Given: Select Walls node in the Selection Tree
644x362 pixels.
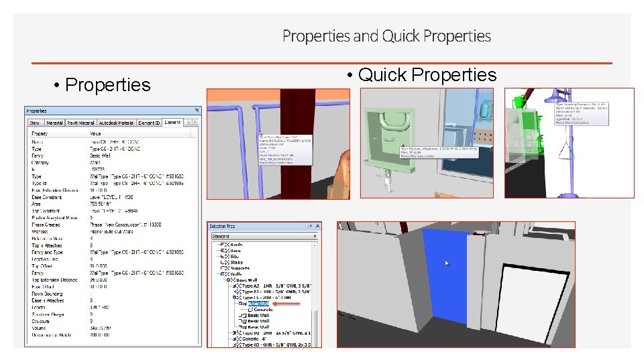Looking at the screenshot, I should [x=236, y=274].
